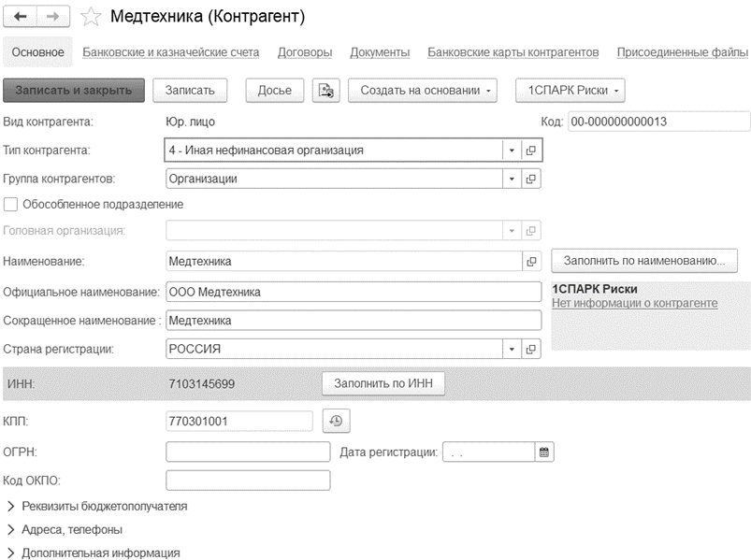751x560 pixels.
Task: Go forward with the right arrow button
Action: 52,17
